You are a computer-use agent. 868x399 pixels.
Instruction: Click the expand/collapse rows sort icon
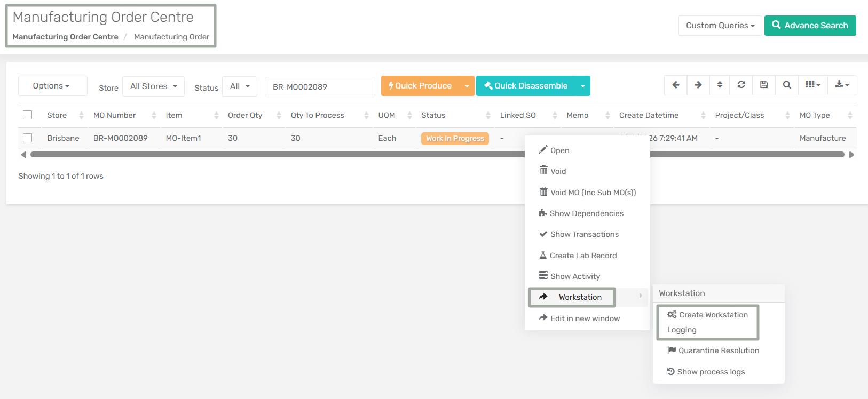[720, 85]
